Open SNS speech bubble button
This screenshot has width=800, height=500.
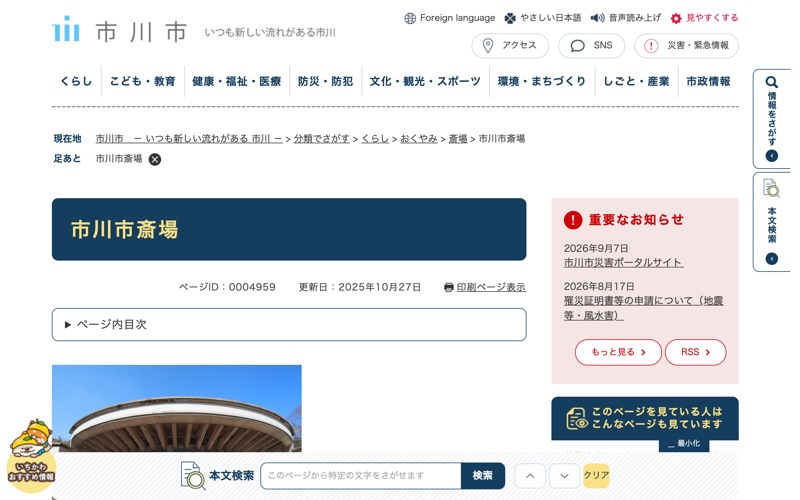[591, 46]
